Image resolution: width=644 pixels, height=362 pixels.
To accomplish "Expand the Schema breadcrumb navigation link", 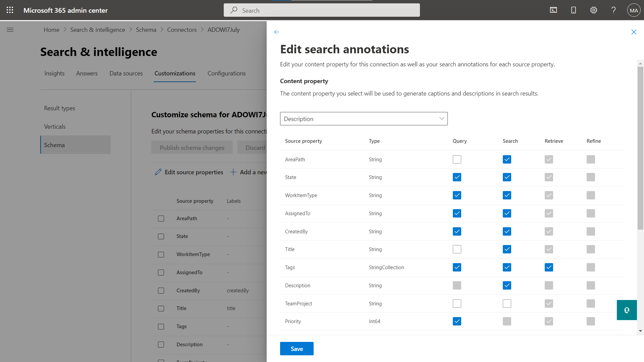I will point(146,29).
